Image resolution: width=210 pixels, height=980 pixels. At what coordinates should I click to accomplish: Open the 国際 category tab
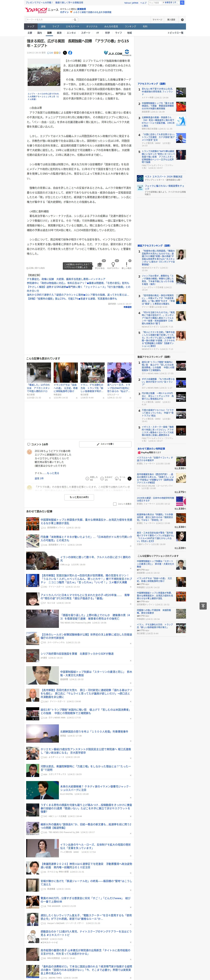49,33
